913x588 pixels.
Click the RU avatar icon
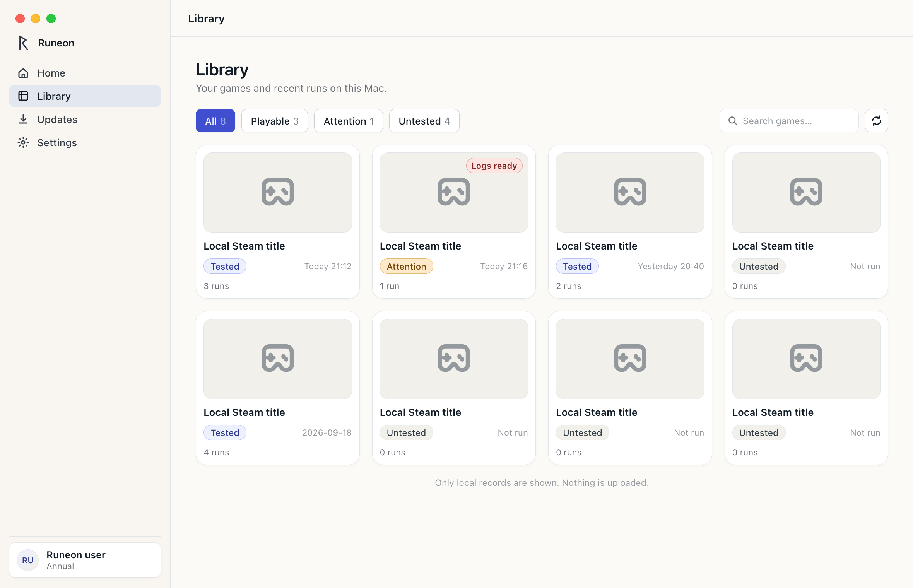point(28,560)
